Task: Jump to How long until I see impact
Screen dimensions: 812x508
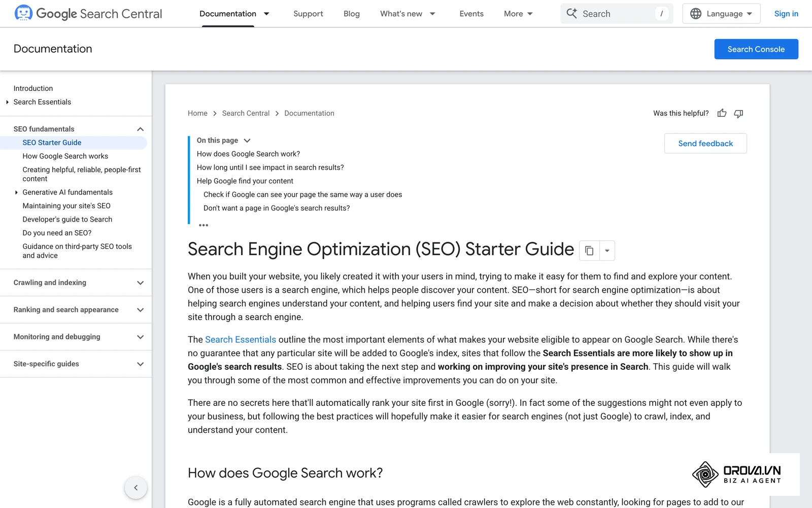Action: coord(270,168)
